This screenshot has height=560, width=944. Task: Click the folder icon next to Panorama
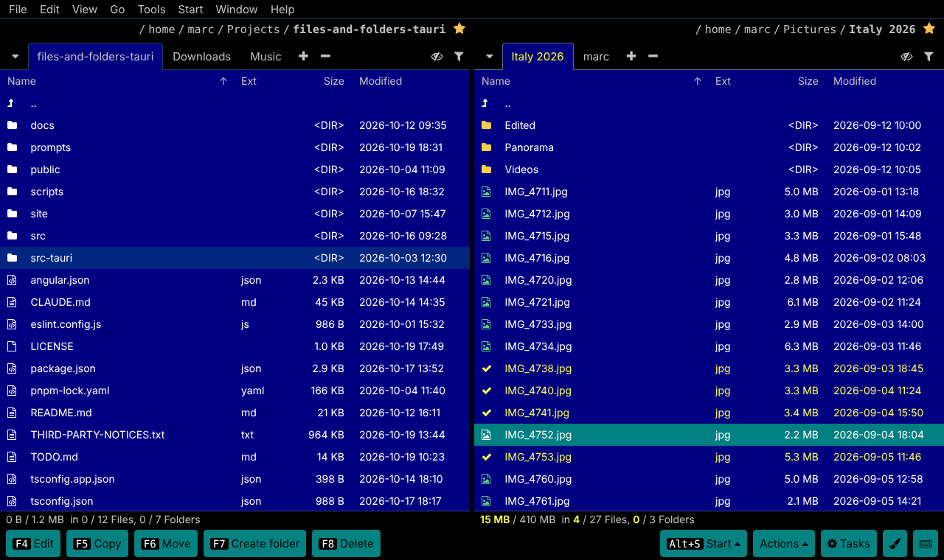486,147
